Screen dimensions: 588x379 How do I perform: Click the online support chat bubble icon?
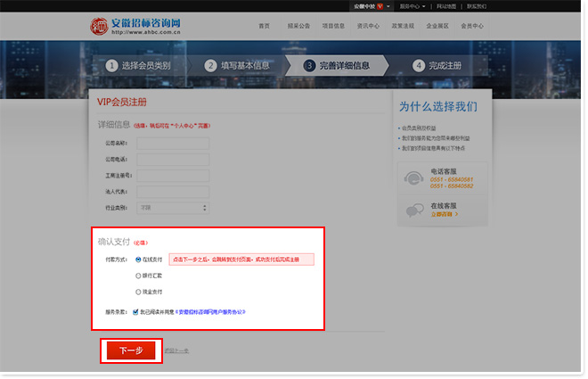(414, 210)
